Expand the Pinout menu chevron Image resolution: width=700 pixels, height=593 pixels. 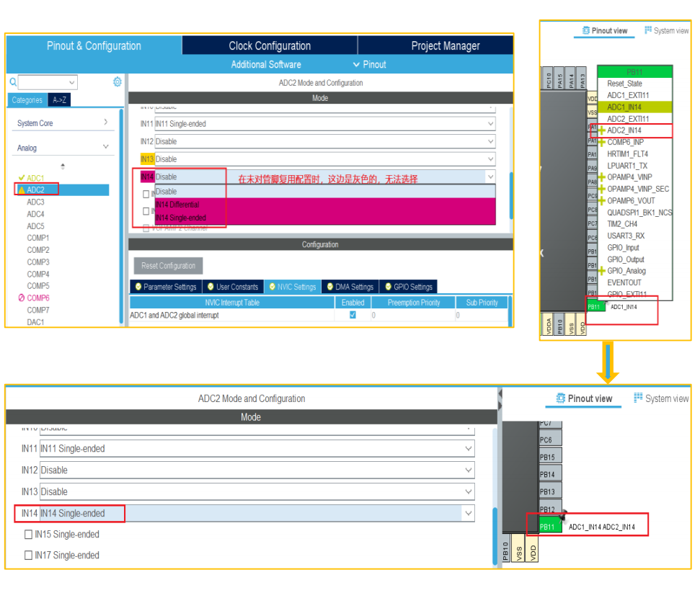[x=356, y=64]
